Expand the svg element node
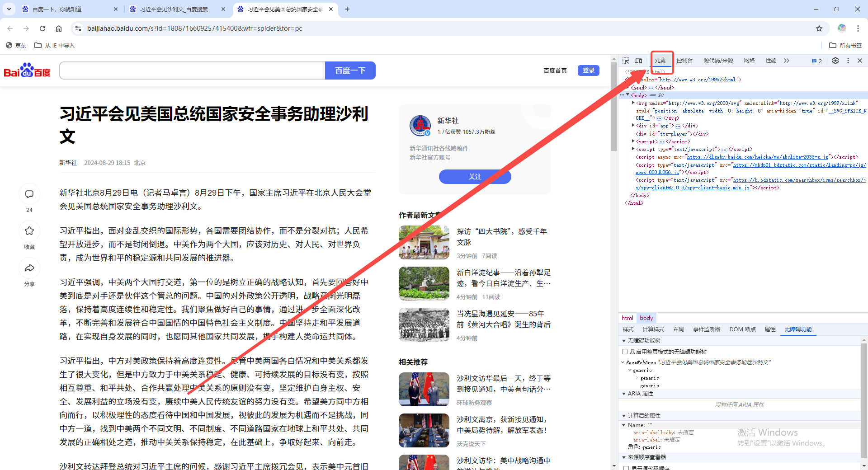This screenshot has width=868, height=470. click(x=633, y=103)
